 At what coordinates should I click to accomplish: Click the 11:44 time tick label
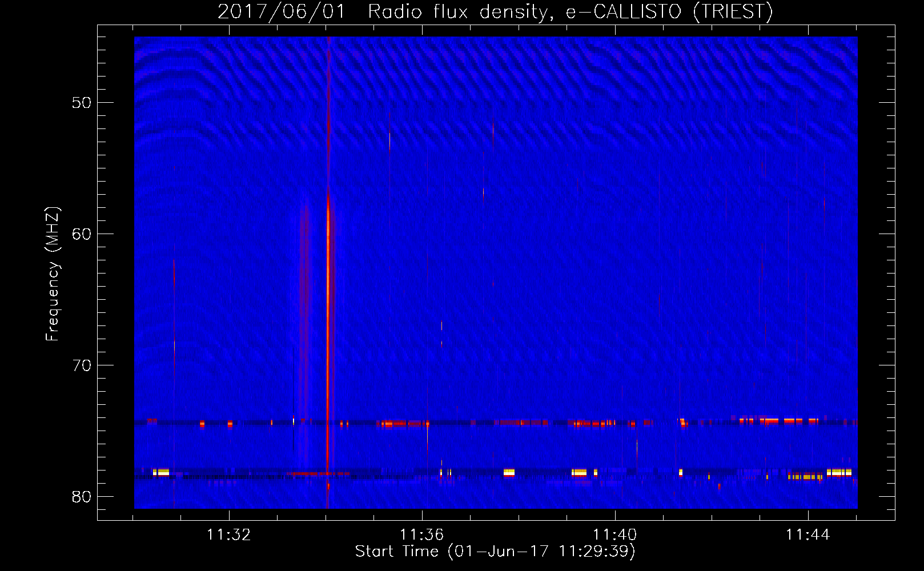(808, 535)
